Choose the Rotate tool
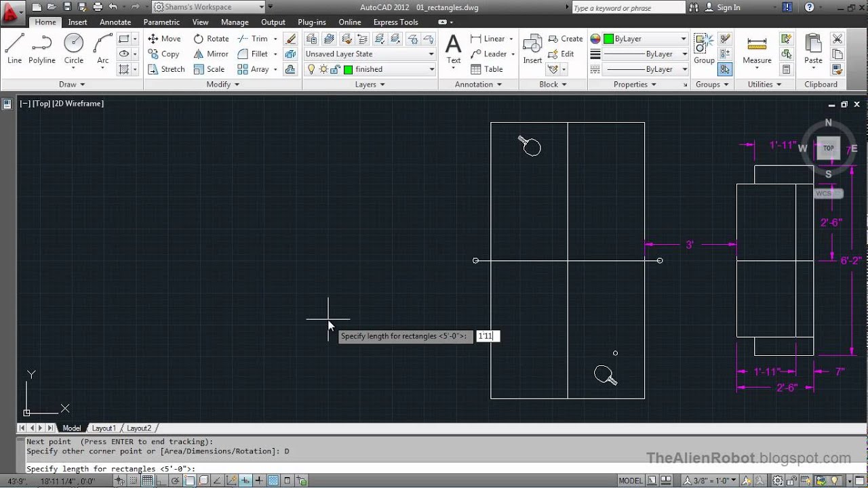 (211, 39)
